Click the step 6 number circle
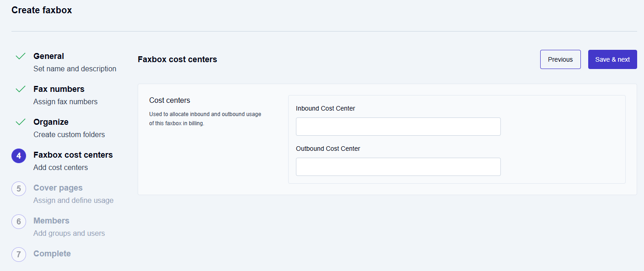 [x=19, y=222]
